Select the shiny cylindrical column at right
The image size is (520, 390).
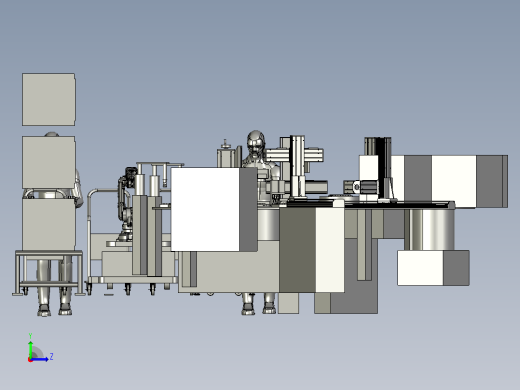[x=429, y=230]
